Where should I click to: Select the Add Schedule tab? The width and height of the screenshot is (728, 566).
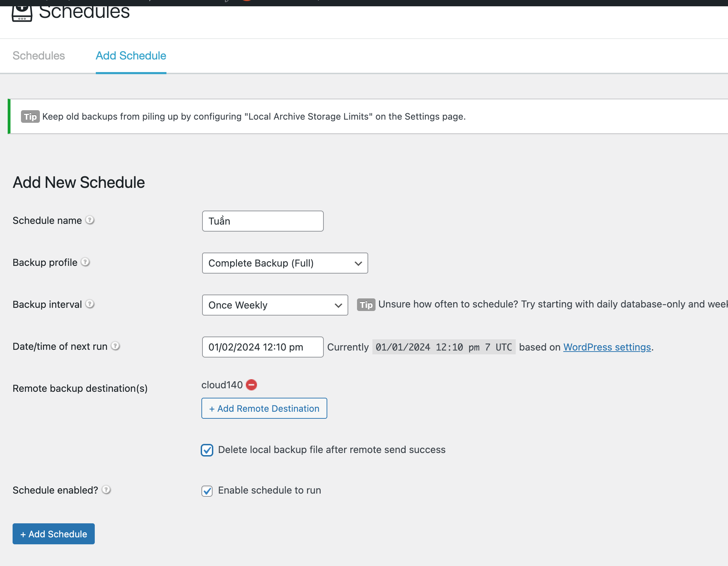click(x=131, y=56)
